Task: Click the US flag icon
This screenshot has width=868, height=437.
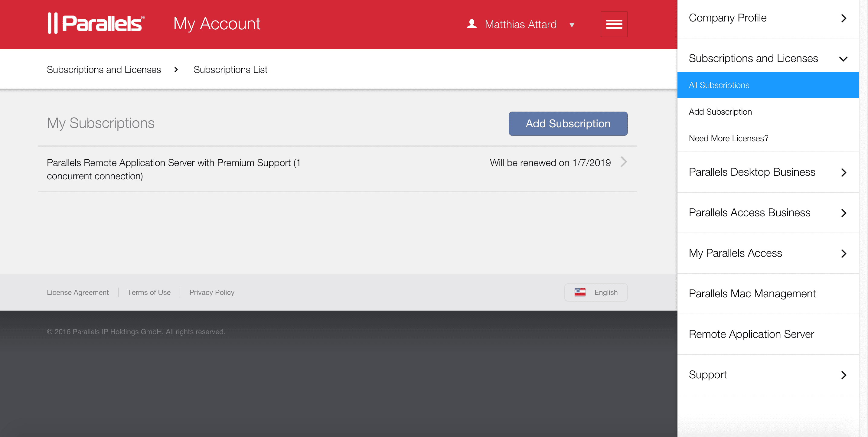Action: [580, 292]
